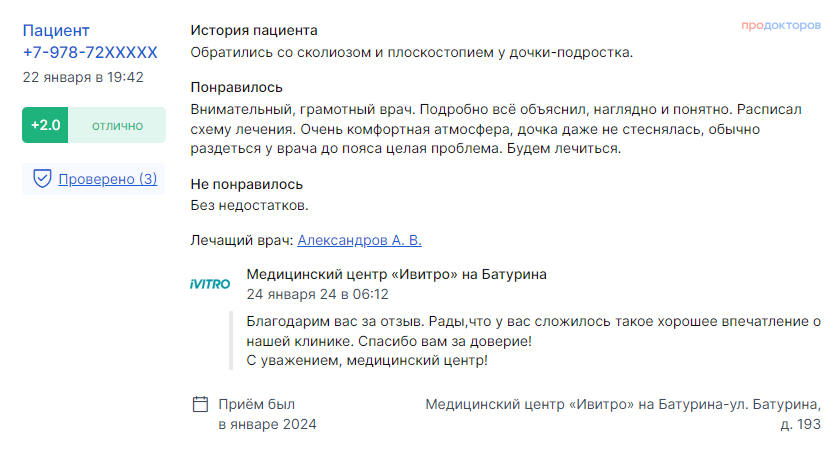Click clinic name "Ивитро" на Батурина in reply
Image resolution: width=838 pixels, height=450 pixels.
(x=396, y=274)
